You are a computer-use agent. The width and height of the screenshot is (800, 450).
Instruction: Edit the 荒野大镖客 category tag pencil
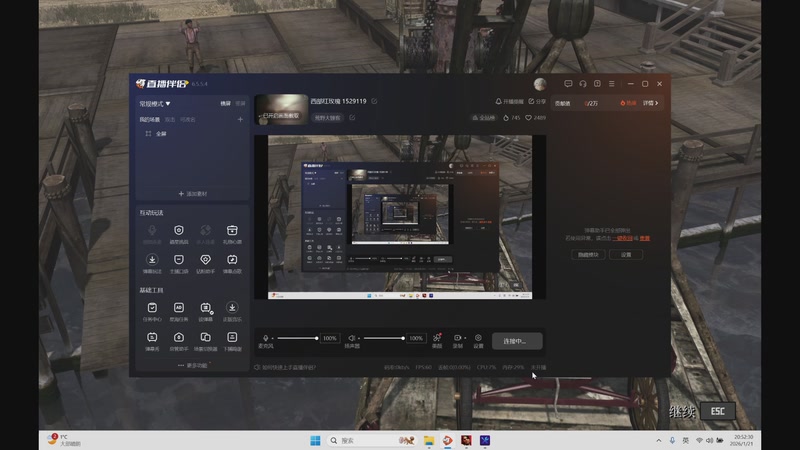click(x=352, y=117)
